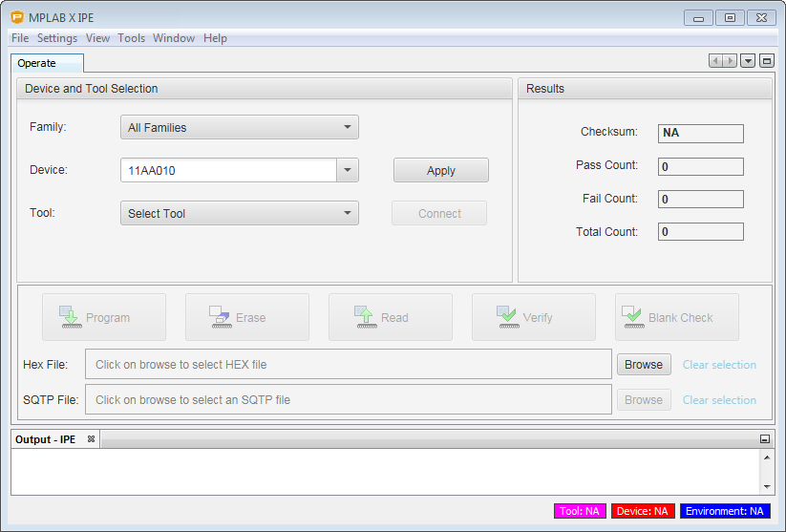The image size is (786, 532).
Task: Clear the SQTP File selection
Action: coord(719,399)
